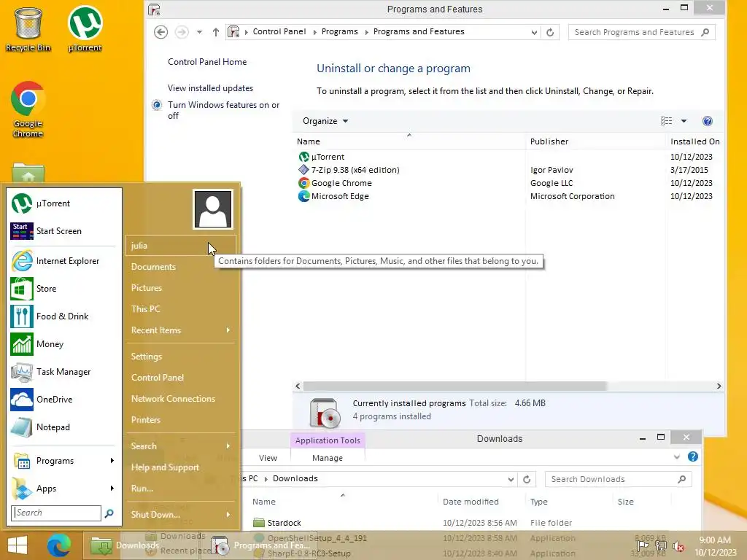
Task: Click the Search Downloads field
Action: [x=619, y=479]
